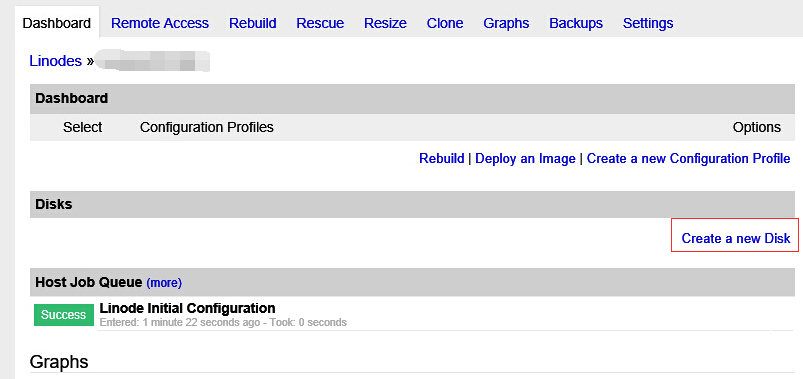The width and height of the screenshot is (803, 379).
Task: Open the Rebuild tab in top navigation
Action: pos(252,24)
